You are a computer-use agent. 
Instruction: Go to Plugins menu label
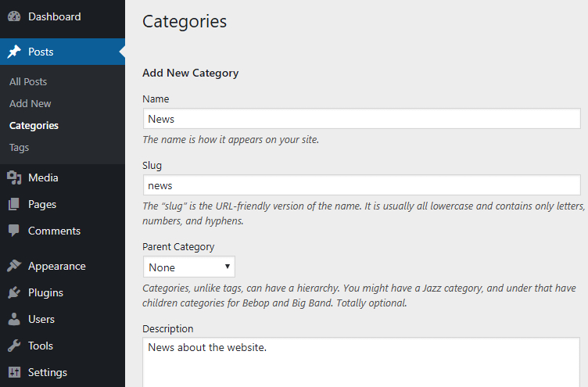tap(46, 293)
